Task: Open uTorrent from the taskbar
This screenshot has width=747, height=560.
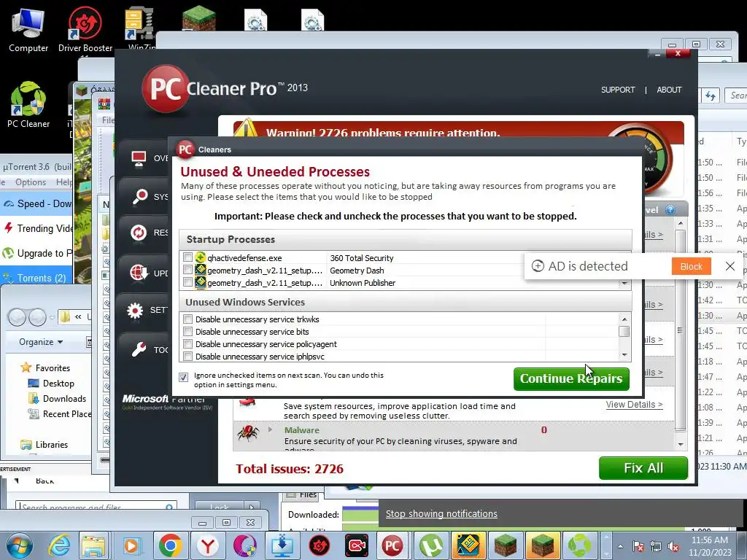Action: coord(431,545)
